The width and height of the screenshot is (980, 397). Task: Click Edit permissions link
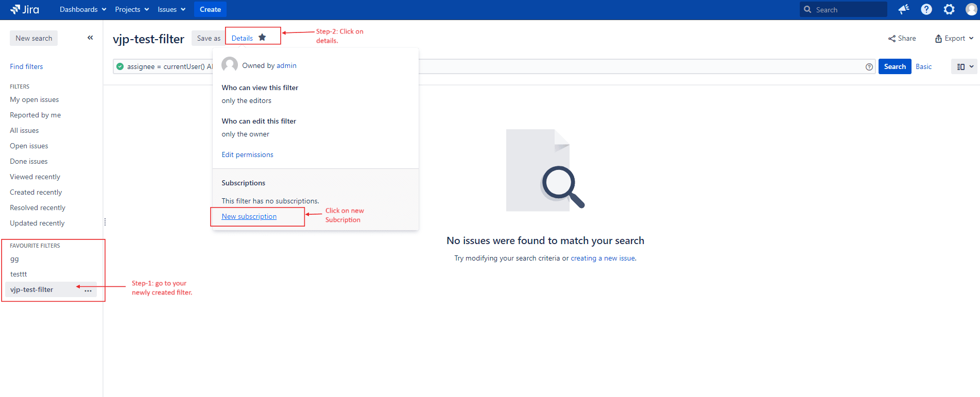tap(247, 154)
